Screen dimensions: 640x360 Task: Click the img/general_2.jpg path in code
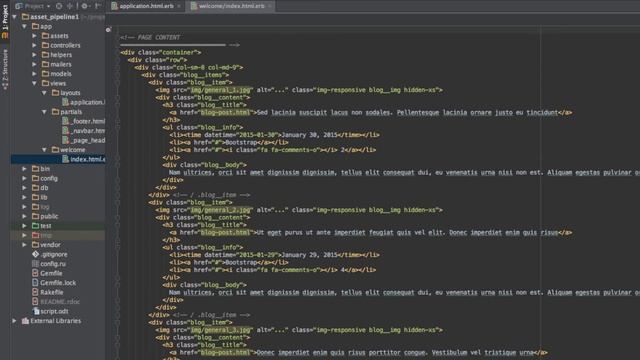coord(221,210)
